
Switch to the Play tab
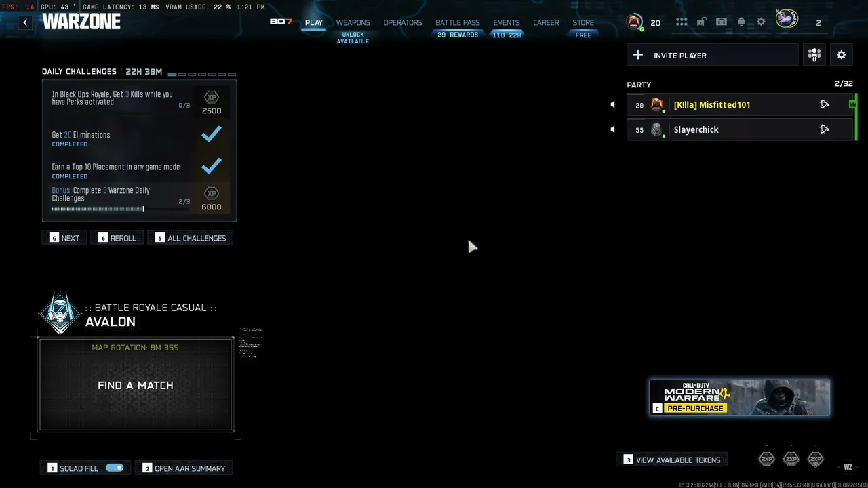pyautogui.click(x=314, y=22)
